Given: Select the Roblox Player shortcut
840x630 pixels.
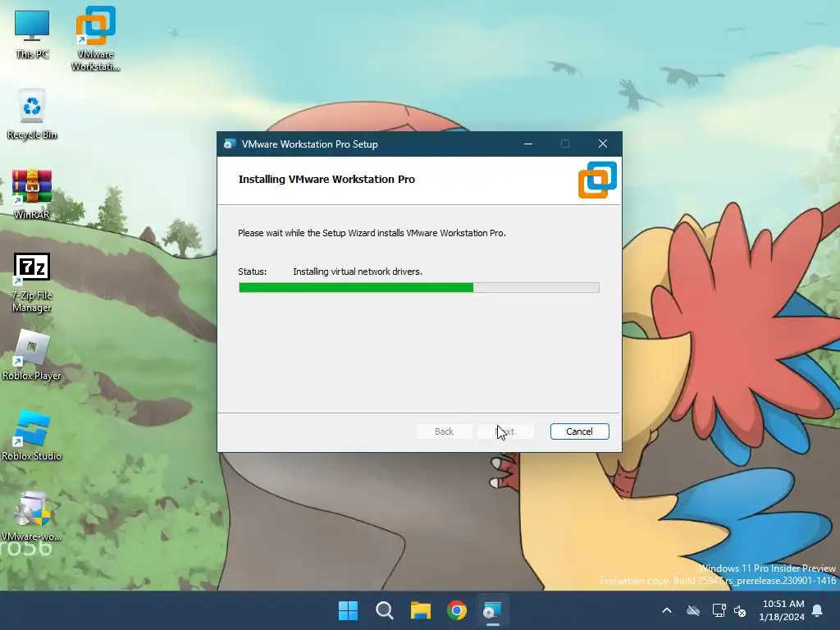Looking at the screenshot, I should coord(32,355).
